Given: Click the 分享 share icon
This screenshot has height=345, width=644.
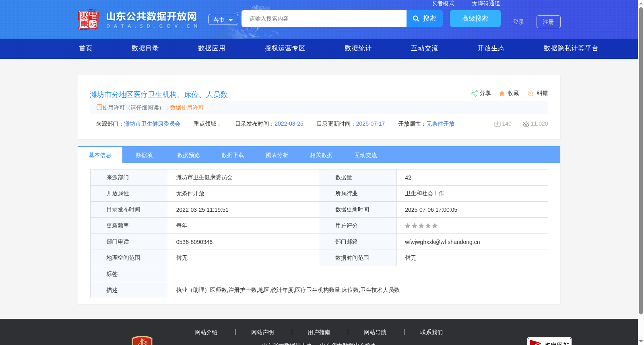Looking at the screenshot, I should [x=474, y=93].
